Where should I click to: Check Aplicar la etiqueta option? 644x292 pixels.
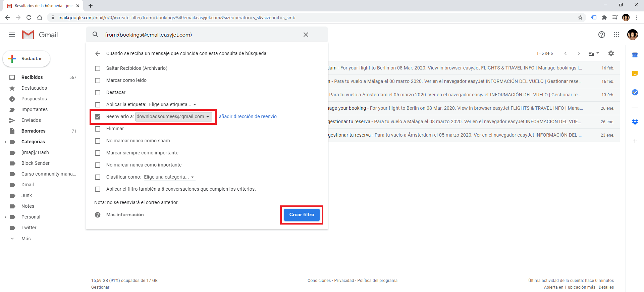pyautogui.click(x=98, y=105)
